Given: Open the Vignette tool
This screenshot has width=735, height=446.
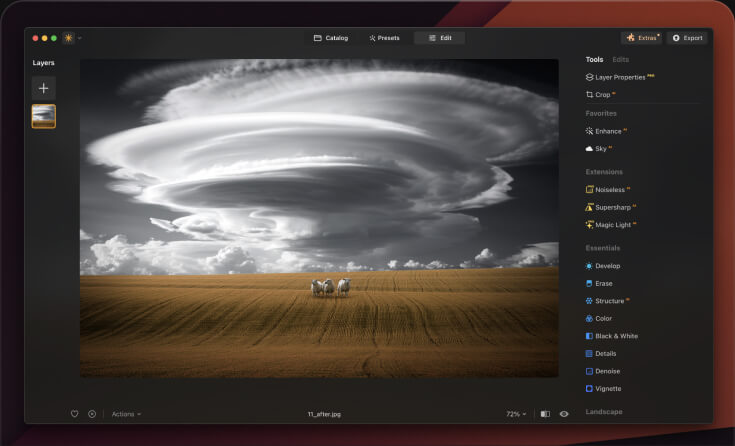Looking at the screenshot, I should 603,389.
